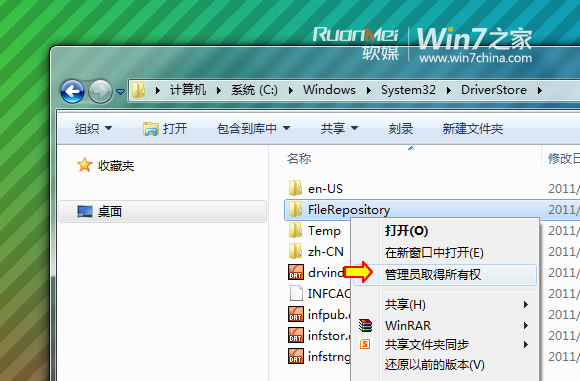This screenshot has width=580, height=381.
Task: Select 系统 (C:) in the breadcrumb
Action: click(x=254, y=90)
